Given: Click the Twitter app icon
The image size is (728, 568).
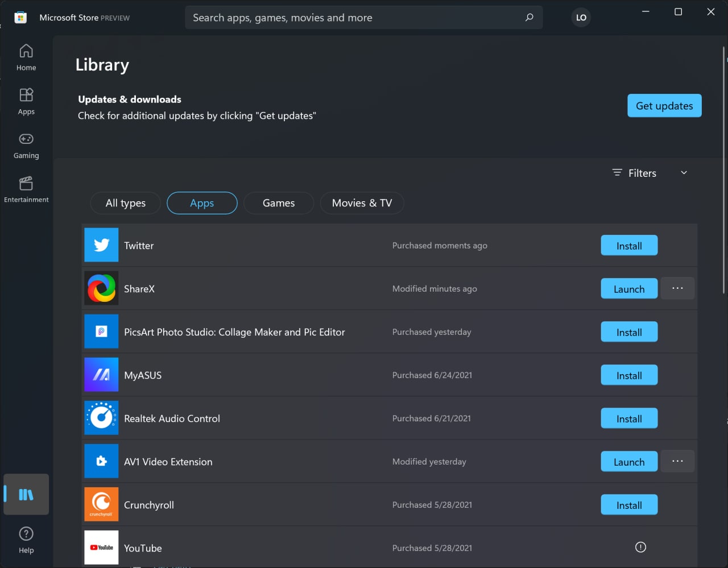Looking at the screenshot, I should click(101, 245).
